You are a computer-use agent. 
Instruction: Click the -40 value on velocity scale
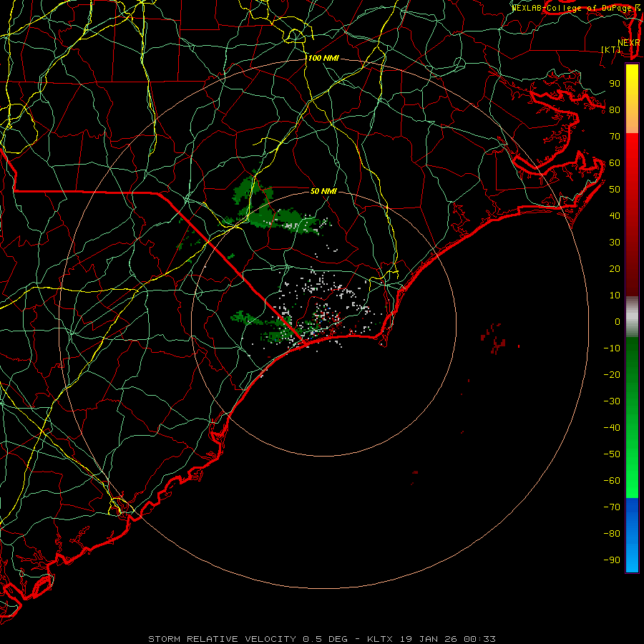pyautogui.click(x=612, y=428)
